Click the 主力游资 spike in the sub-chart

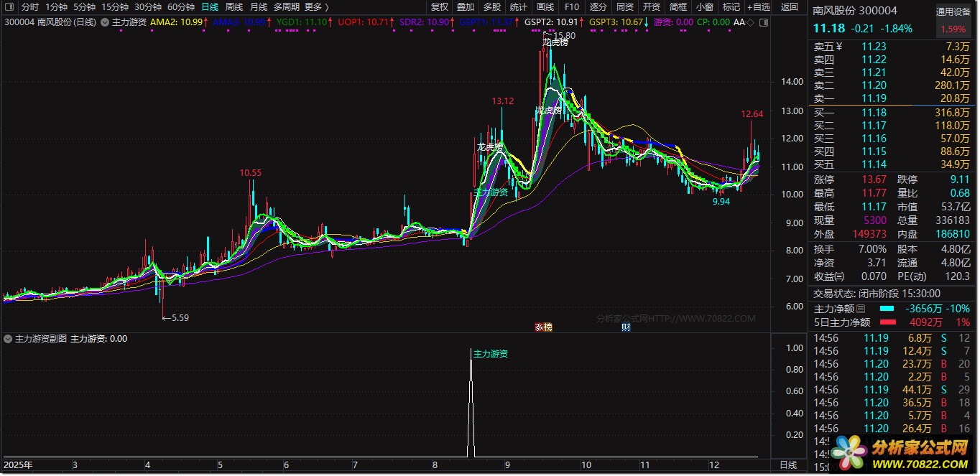click(471, 402)
